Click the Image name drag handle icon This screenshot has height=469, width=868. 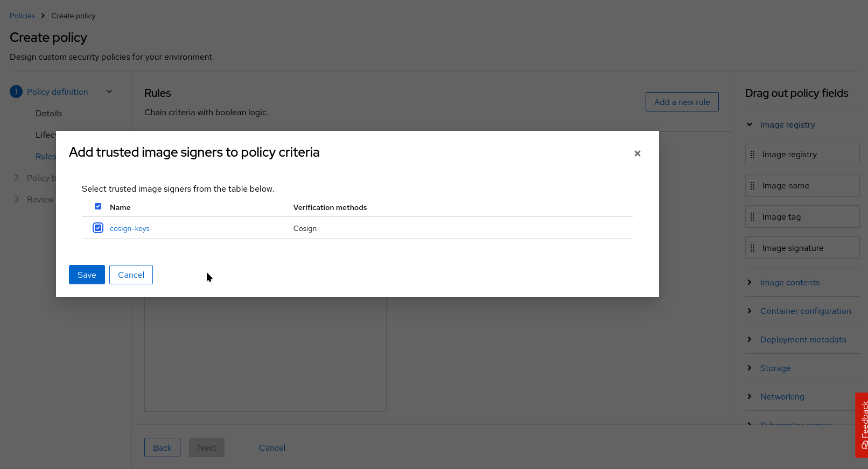click(x=752, y=186)
